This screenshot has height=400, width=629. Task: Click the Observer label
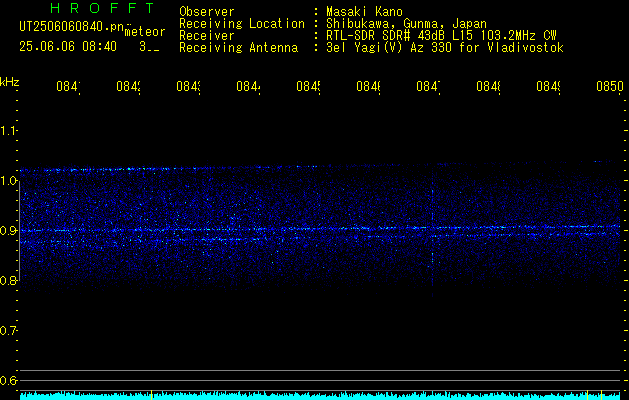[207, 11]
